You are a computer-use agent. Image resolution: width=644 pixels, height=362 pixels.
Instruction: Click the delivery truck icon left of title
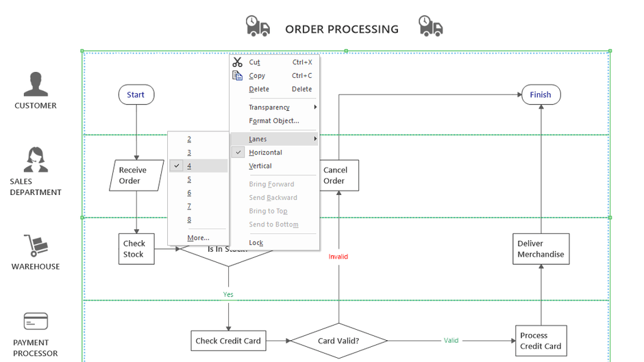(x=258, y=27)
